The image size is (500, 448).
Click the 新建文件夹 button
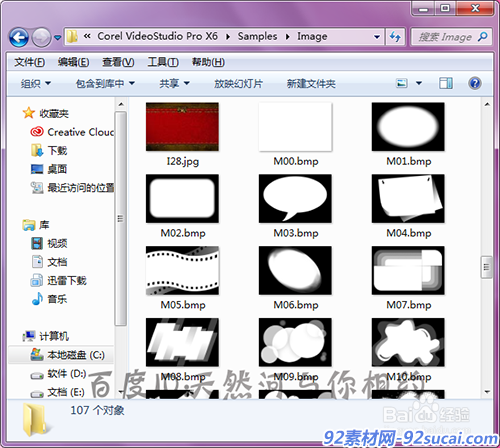pyautogui.click(x=311, y=83)
